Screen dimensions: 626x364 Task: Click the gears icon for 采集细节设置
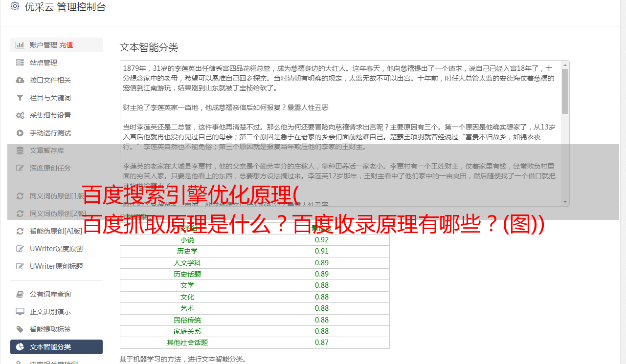pos(20,115)
